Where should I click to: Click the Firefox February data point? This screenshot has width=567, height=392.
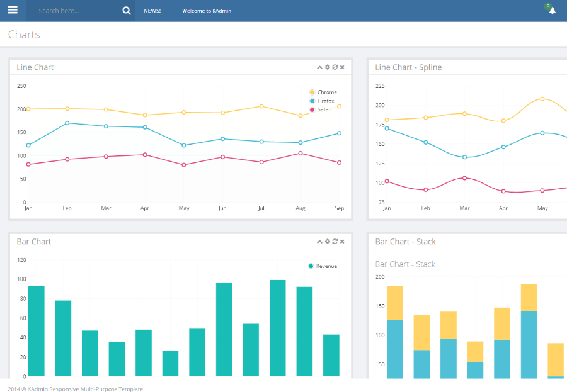click(x=67, y=123)
